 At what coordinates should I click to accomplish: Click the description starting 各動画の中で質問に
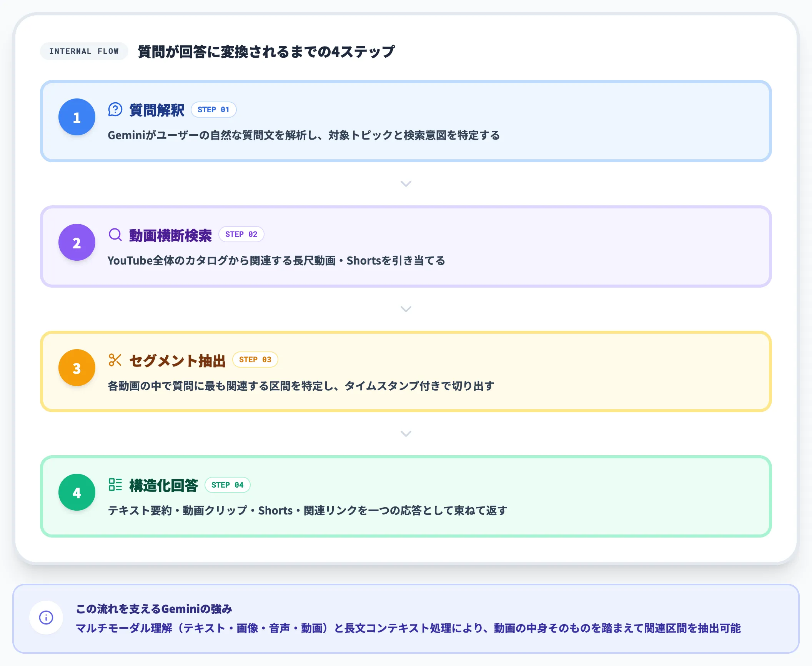coord(301,386)
